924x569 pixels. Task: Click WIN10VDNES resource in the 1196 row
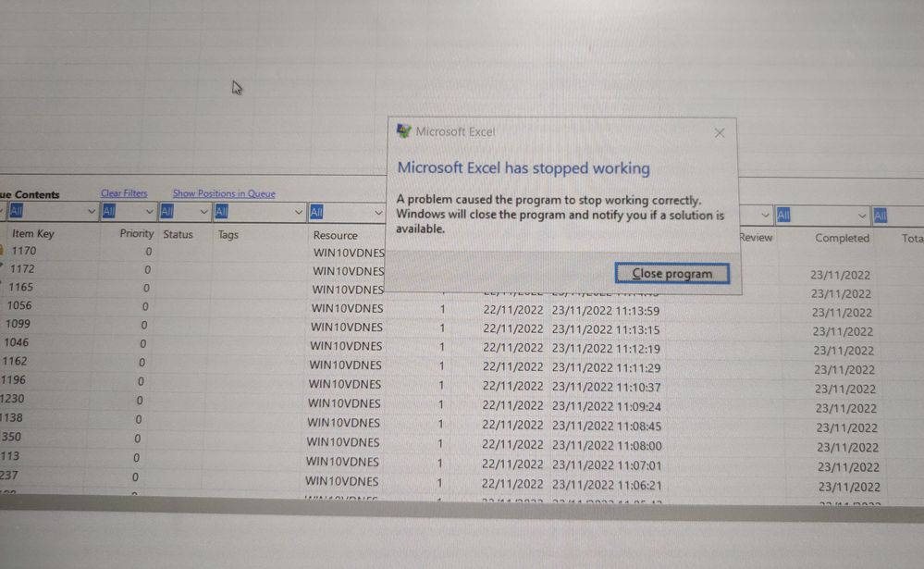point(345,384)
